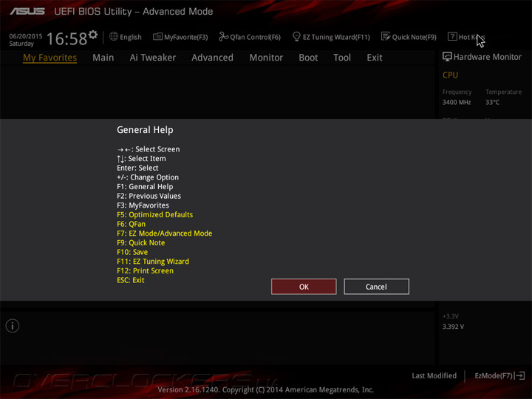Open MyFavorite(F3) label
Image resolution: width=532 pixels, height=399 pixels.
(186, 37)
